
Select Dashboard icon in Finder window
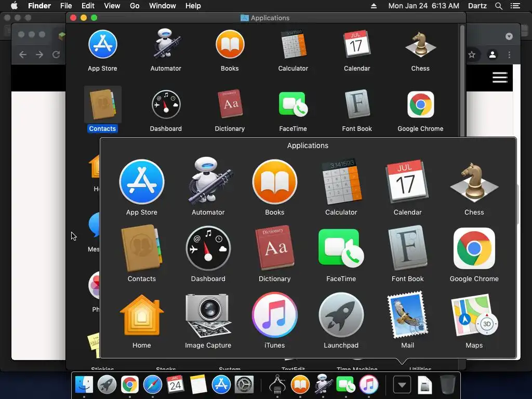click(166, 104)
